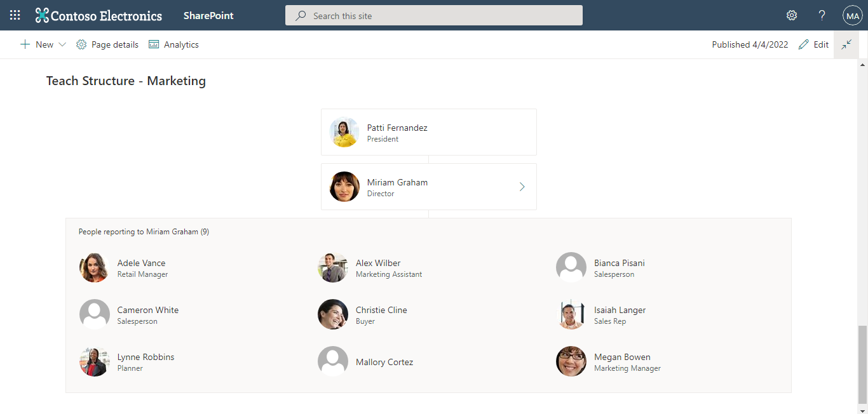Open the Edit page menu item
Viewport: 868px width, 414px height.
pyautogui.click(x=813, y=44)
